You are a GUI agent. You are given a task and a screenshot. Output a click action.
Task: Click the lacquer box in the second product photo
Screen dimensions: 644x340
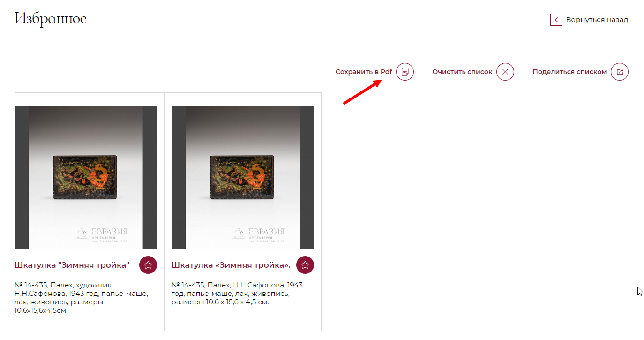tap(243, 178)
